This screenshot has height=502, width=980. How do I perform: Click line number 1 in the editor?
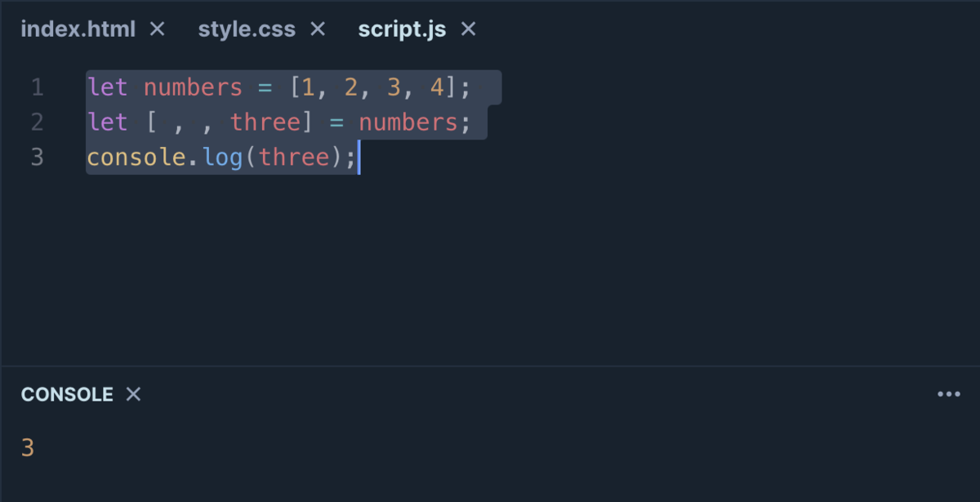pos(37,87)
